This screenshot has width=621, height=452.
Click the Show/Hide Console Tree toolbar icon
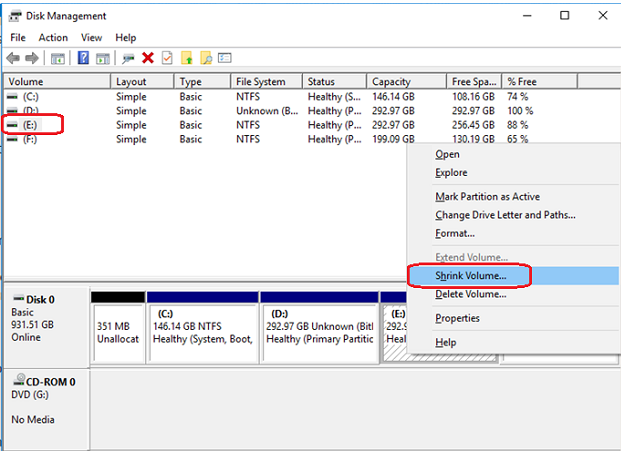pyautogui.click(x=58, y=59)
